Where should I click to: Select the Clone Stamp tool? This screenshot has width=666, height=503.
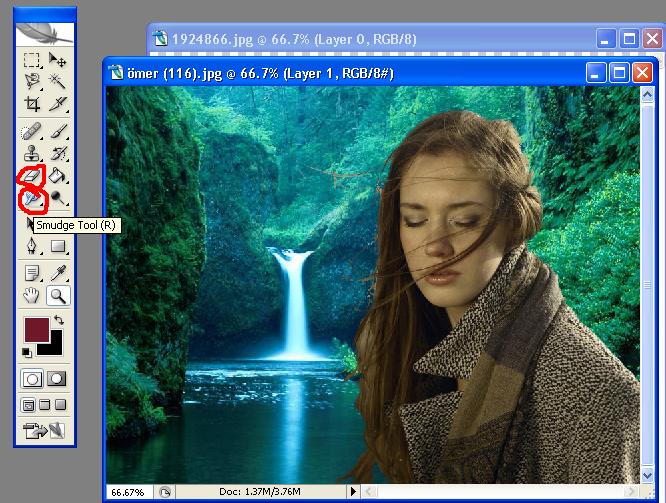click(32, 153)
